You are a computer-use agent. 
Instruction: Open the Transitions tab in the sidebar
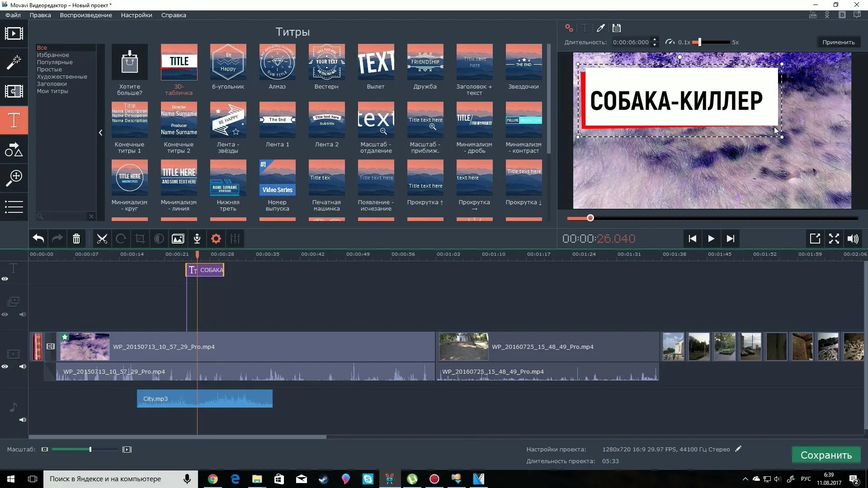click(14, 91)
